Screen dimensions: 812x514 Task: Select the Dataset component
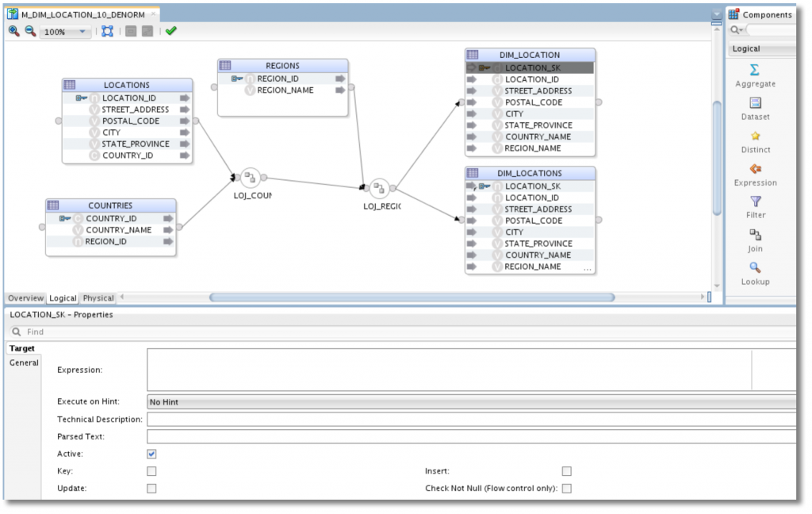coord(754,109)
